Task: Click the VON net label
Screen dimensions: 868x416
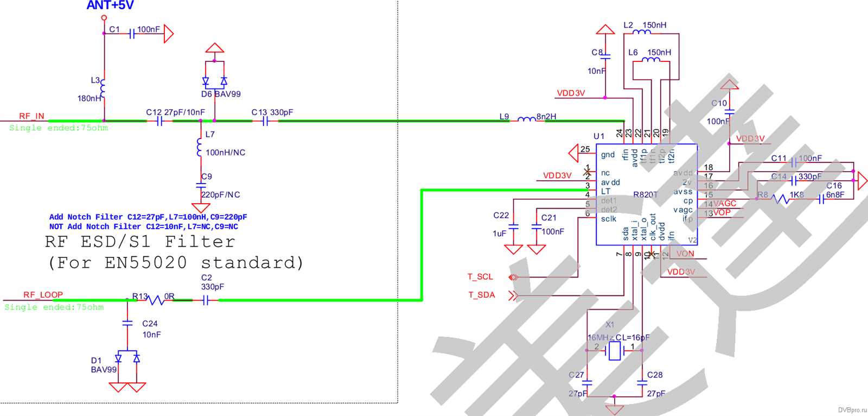Action: coord(685,254)
